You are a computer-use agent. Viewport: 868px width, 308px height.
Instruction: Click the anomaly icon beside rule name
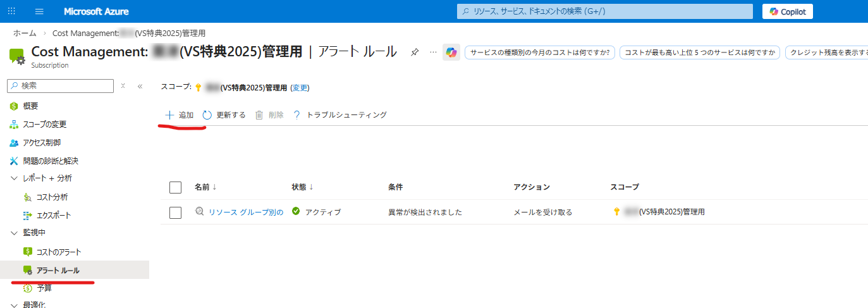(200, 212)
